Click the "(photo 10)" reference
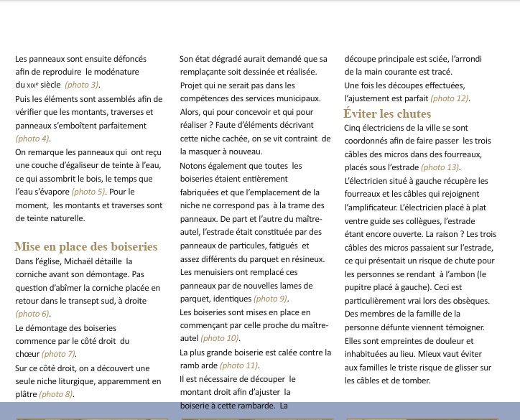 tap(220, 338)
